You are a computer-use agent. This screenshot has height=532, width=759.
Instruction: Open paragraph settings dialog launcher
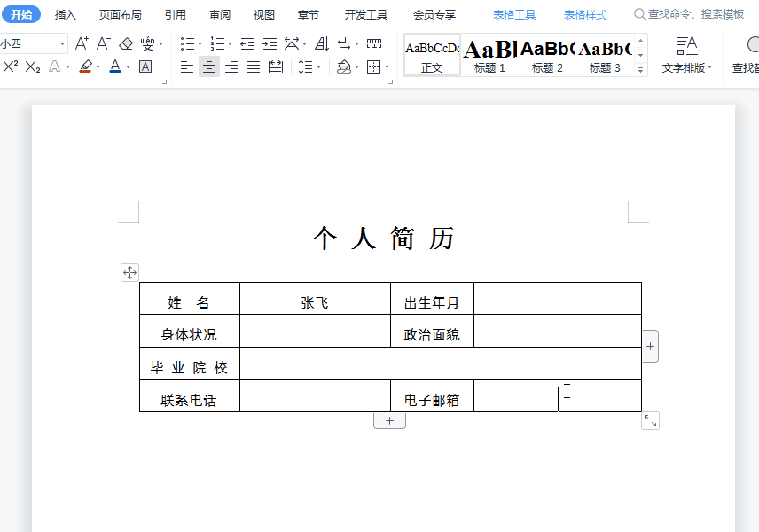pyautogui.click(x=391, y=82)
